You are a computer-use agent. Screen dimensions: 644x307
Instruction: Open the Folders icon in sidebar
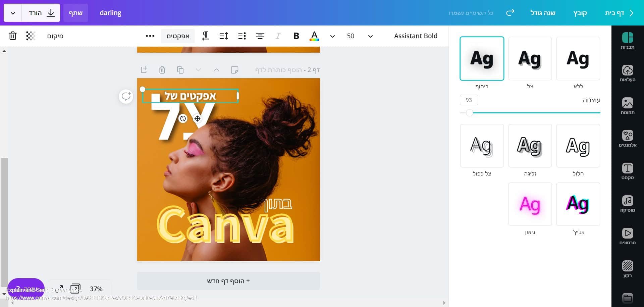tap(627, 298)
